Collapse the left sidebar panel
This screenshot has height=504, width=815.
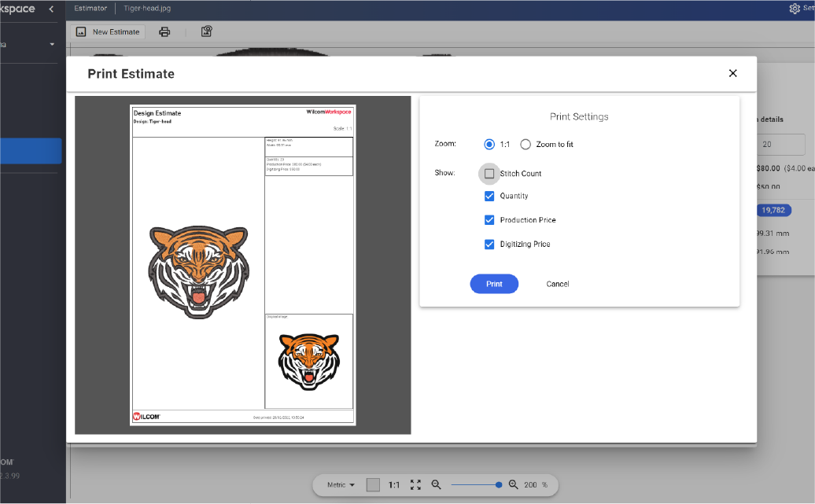pyautogui.click(x=52, y=9)
